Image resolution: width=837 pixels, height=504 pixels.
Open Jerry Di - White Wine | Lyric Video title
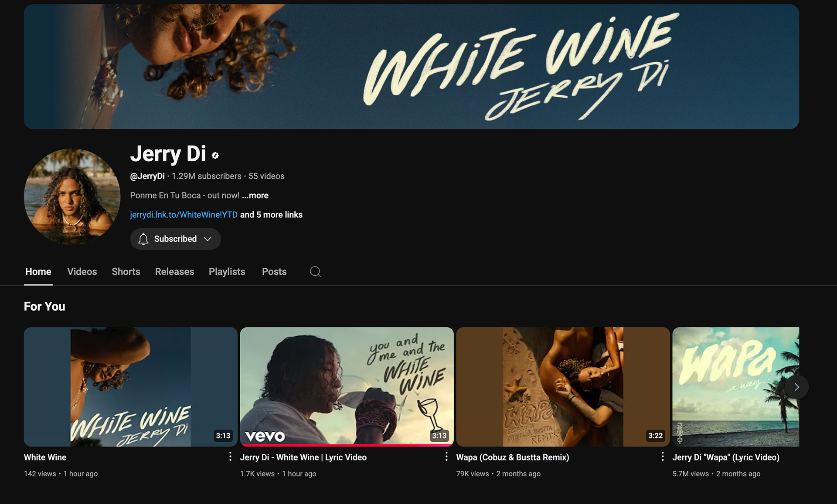pyautogui.click(x=303, y=457)
